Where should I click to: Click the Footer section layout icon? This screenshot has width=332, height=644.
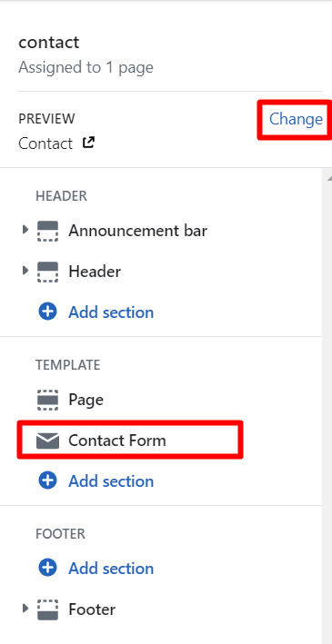47,609
